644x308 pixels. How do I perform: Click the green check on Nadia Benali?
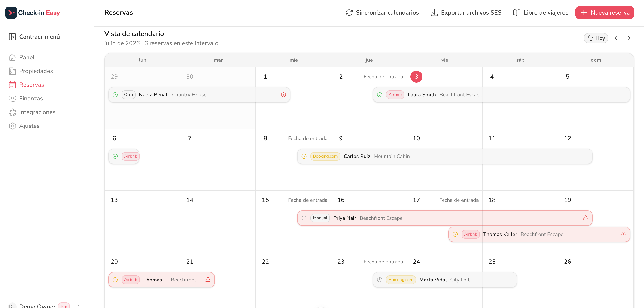tap(115, 95)
